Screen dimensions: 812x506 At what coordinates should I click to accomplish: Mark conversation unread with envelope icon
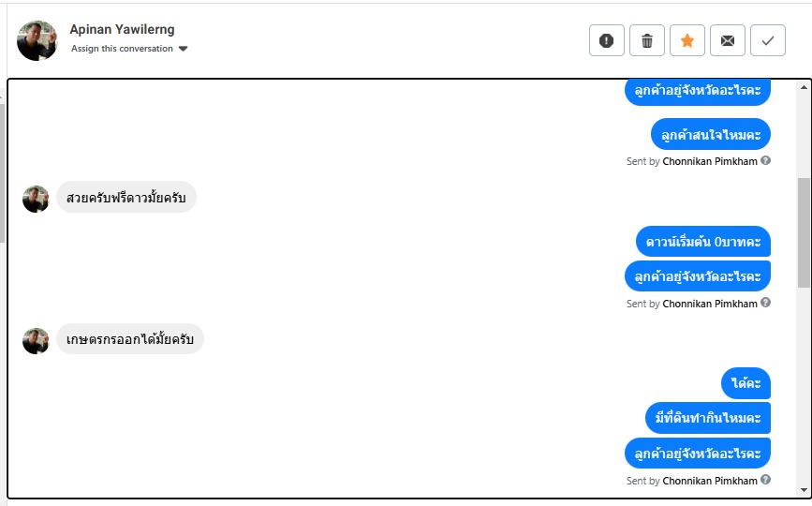click(x=727, y=40)
